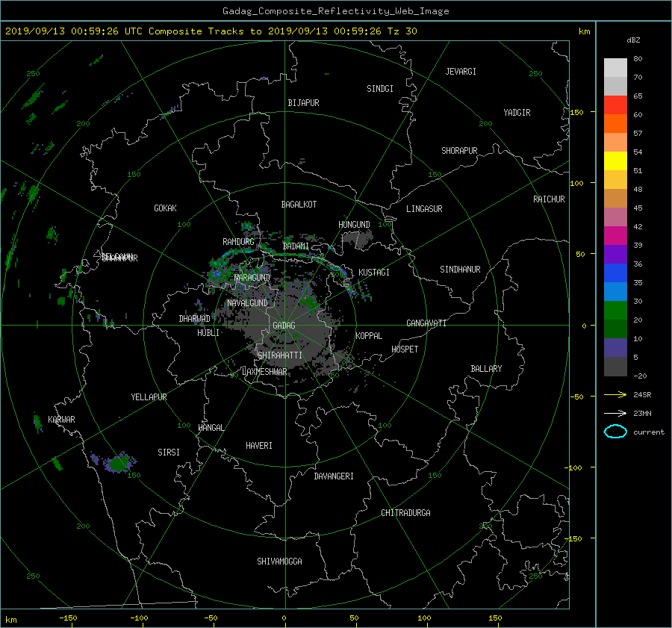The width and height of the screenshot is (672, 628).
Task: Pick the dark gray -20 to 5 dBZ swatch
Action: [x=615, y=367]
